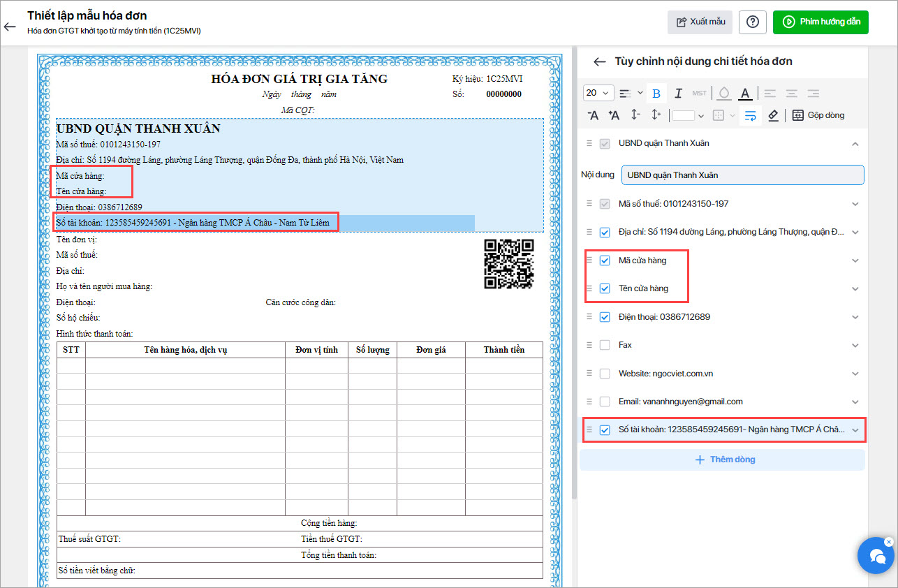
Task: Increase font size with the +A icon
Action: click(x=614, y=115)
